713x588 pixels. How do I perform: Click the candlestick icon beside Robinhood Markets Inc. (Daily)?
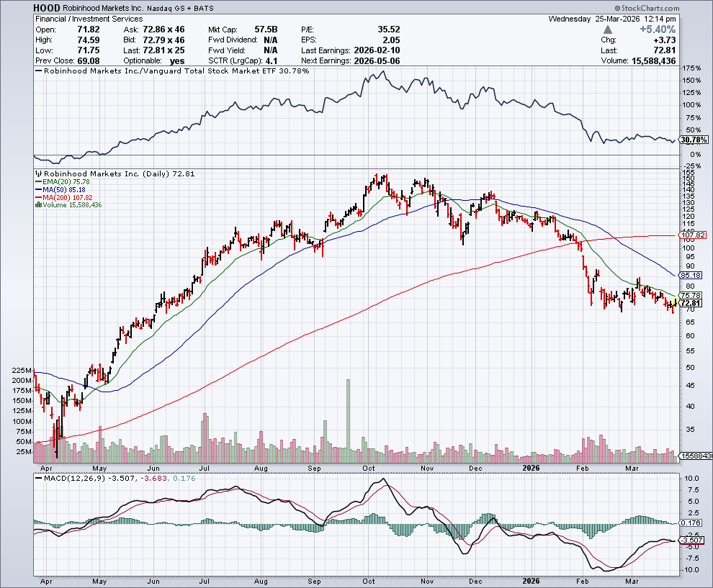(x=39, y=174)
